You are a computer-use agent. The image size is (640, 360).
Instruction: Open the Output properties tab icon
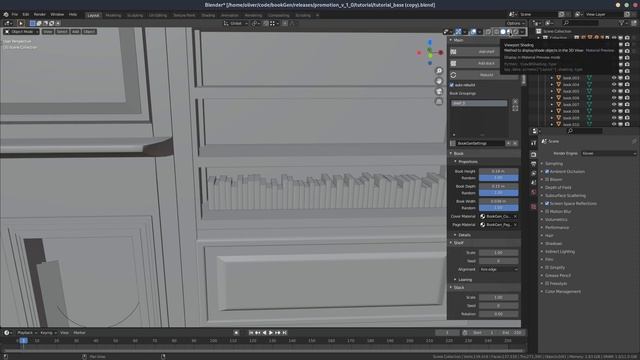tap(533, 164)
